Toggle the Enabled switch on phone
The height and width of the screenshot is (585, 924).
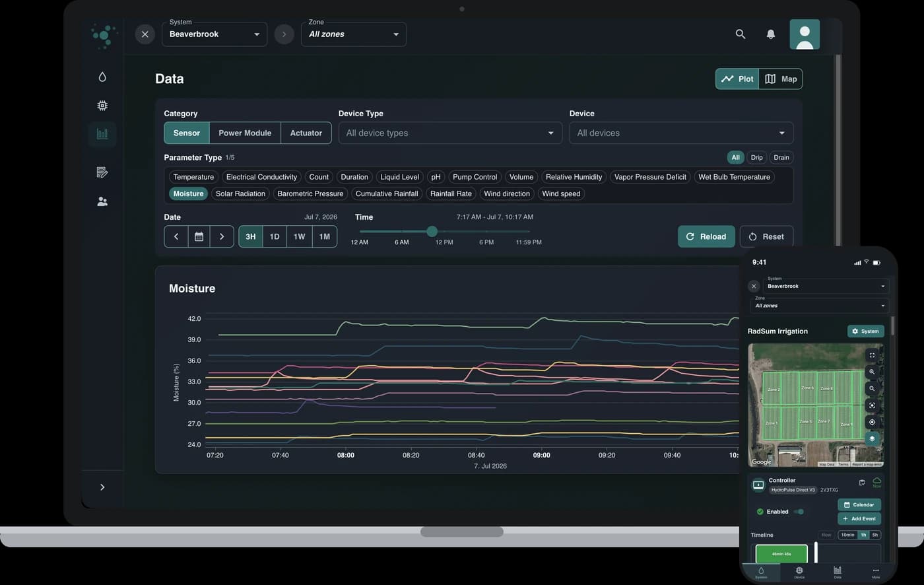(x=799, y=512)
